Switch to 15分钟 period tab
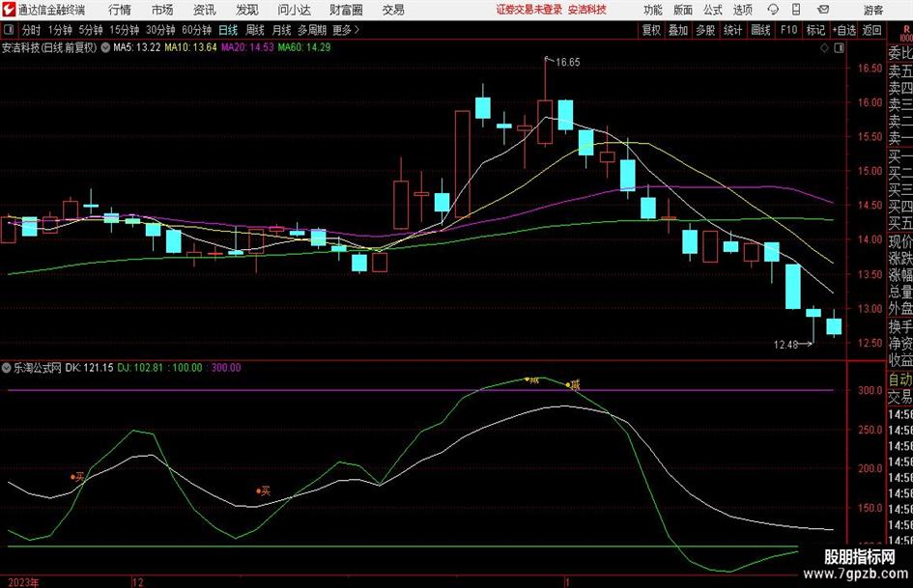Viewport: 913px width, 588px height. point(125,30)
